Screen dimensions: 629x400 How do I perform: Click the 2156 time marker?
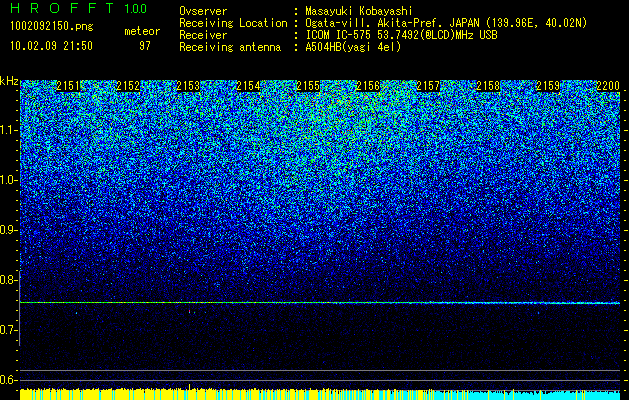coord(368,86)
